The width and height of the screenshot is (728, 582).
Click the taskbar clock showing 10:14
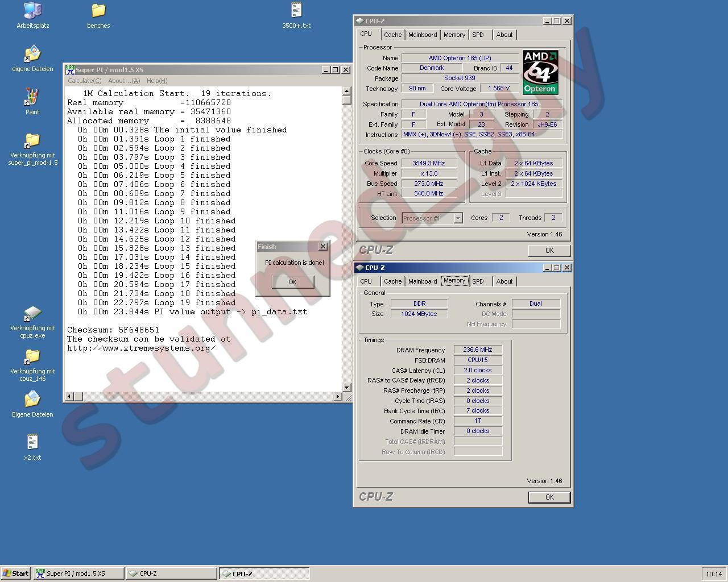point(714,574)
